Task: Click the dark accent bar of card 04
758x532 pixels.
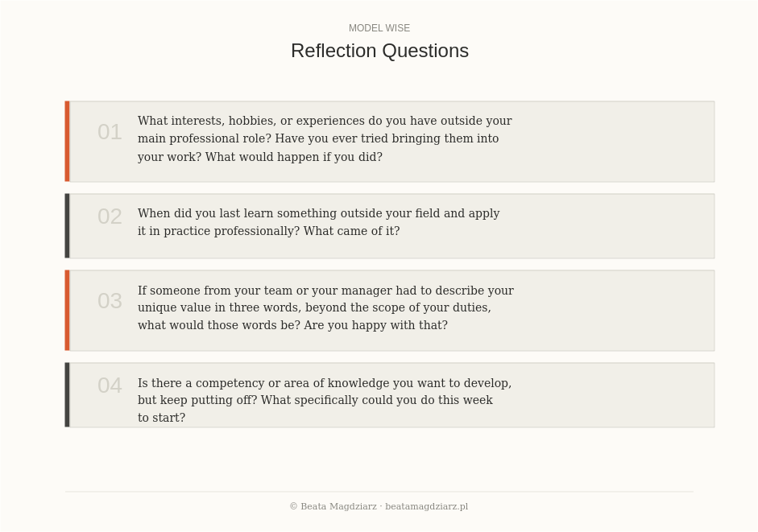Action: (67, 394)
